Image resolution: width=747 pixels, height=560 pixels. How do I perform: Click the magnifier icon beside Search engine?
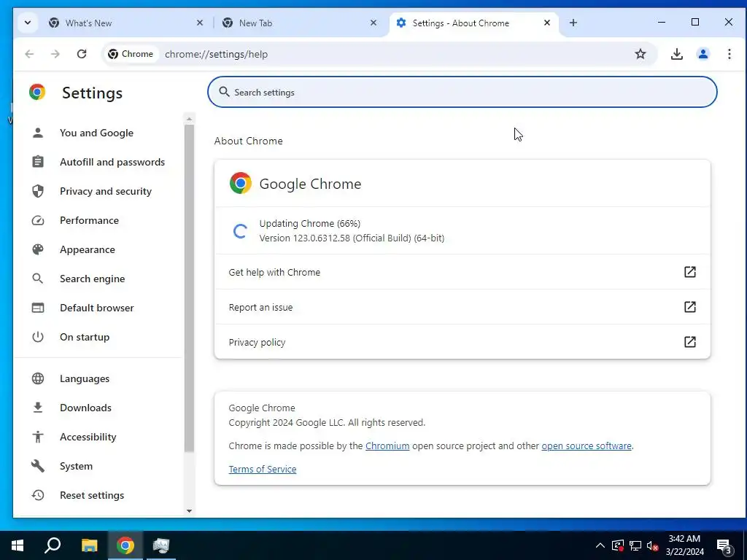click(x=38, y=279)
